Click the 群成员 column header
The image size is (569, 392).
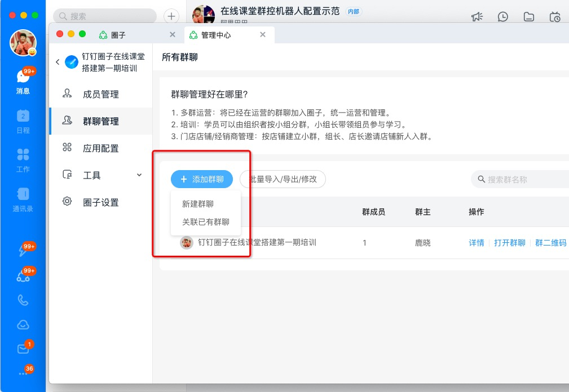373,212
